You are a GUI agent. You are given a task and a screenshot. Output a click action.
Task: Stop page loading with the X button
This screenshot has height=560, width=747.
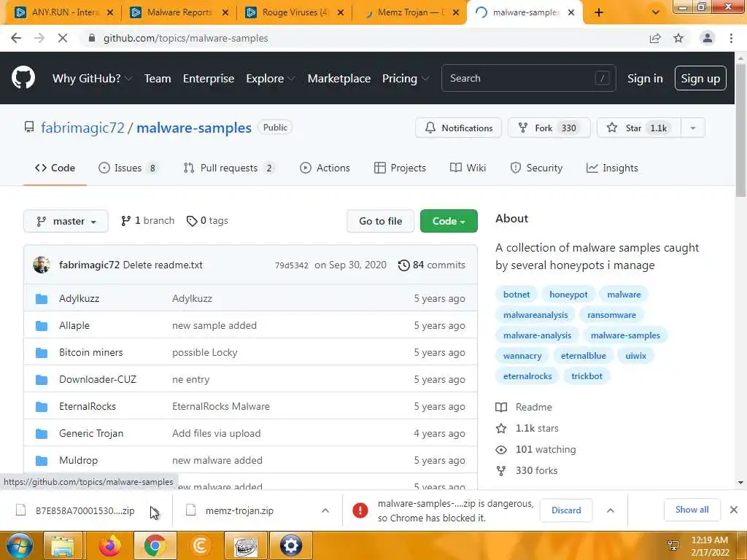63,38
